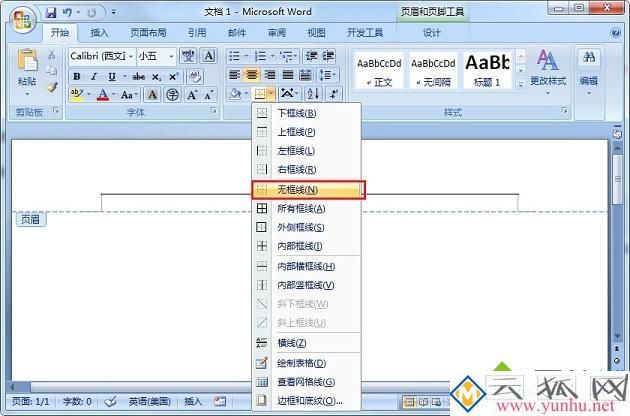
Task: Undo the last action in Quick Access
Action: pyautogui.click(x=67, y=12)
